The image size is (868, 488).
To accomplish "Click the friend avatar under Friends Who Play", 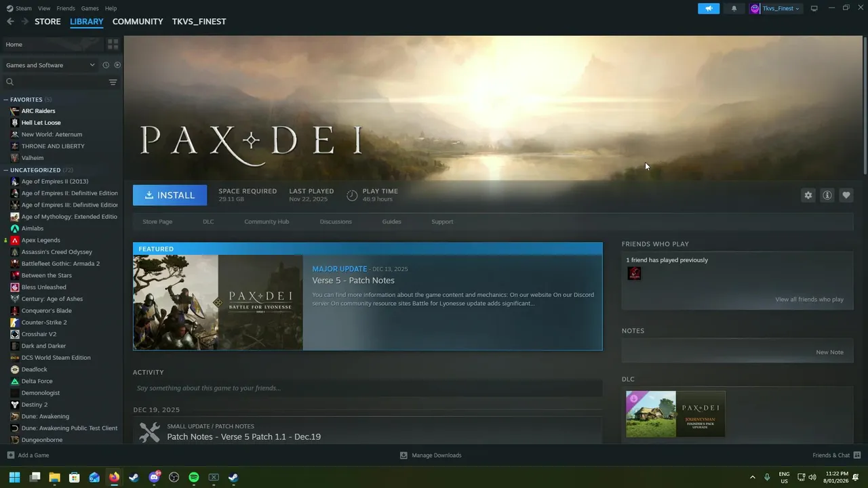I will [634, 273].
